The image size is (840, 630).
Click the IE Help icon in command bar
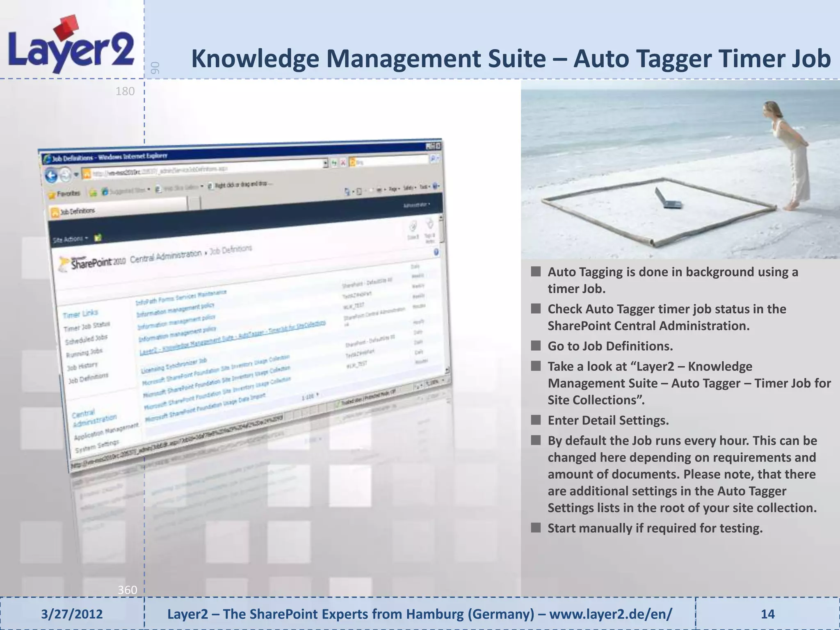(x=436, y=186)
